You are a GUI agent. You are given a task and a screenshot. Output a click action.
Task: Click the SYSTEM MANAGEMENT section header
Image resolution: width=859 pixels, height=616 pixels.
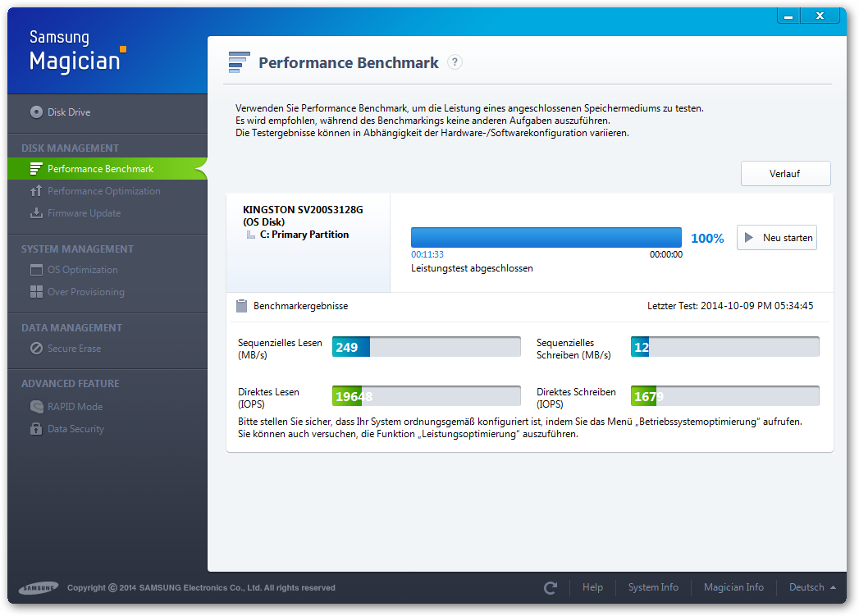click(x=77, y=249)
